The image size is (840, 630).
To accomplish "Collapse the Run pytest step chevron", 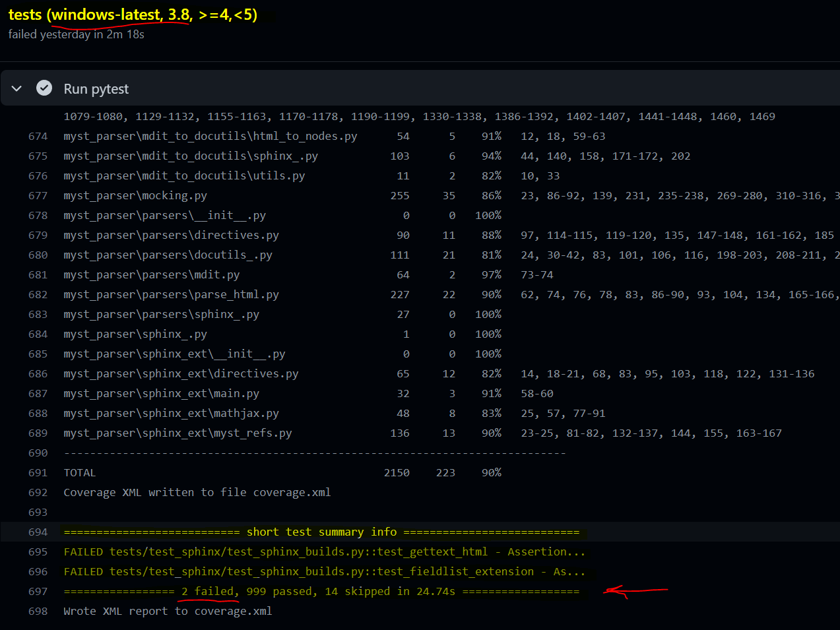I will coord(17,88).
